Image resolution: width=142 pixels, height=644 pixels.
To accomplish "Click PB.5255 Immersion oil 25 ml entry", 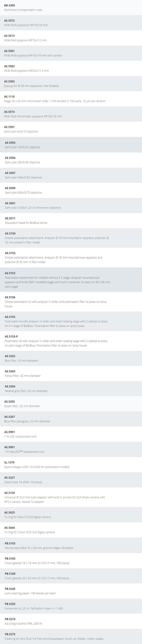I will (x=71, y=606).
